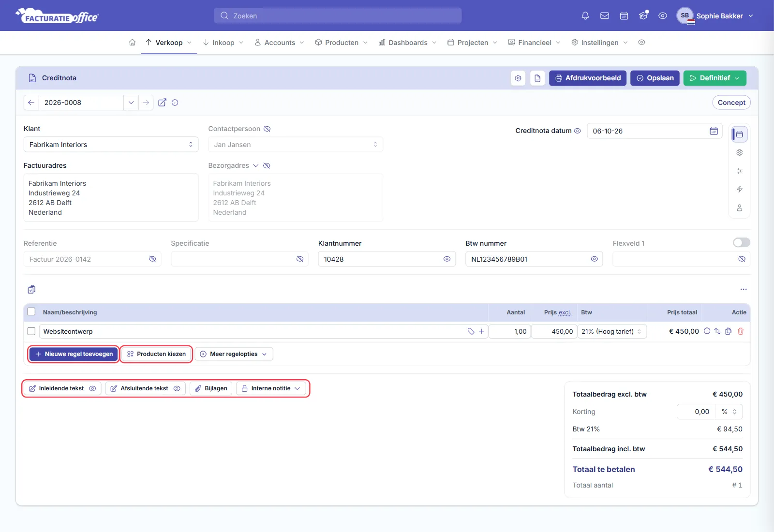
Task: Click the copy lines clipboard icon
Action: [x=31, y=289]
